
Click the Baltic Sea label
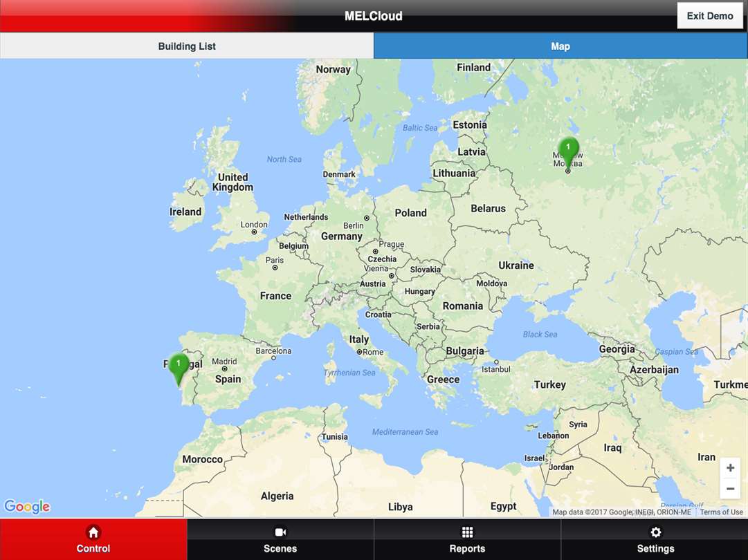click(419, 128)
